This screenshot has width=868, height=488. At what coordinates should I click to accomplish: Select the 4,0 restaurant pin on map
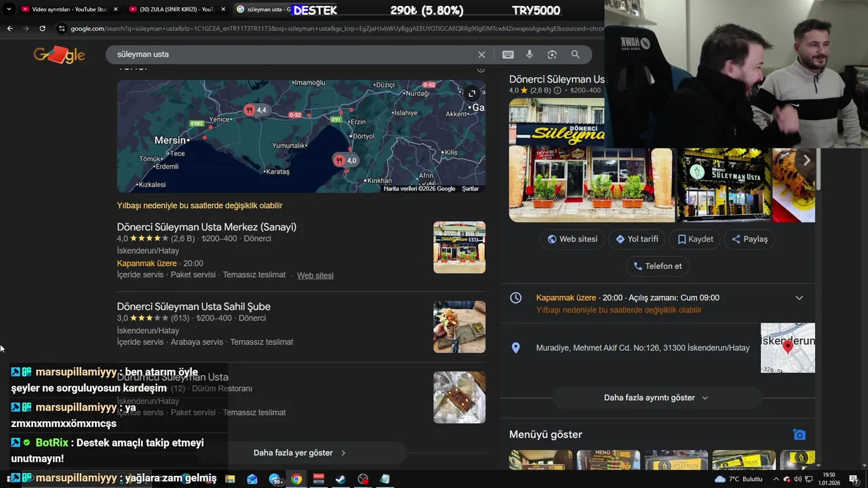[345, 161]
